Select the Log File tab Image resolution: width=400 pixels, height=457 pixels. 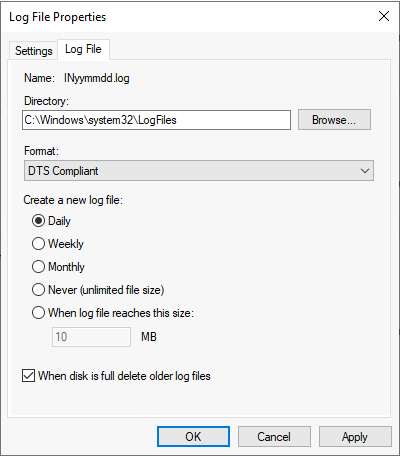[x=83, y=49]
